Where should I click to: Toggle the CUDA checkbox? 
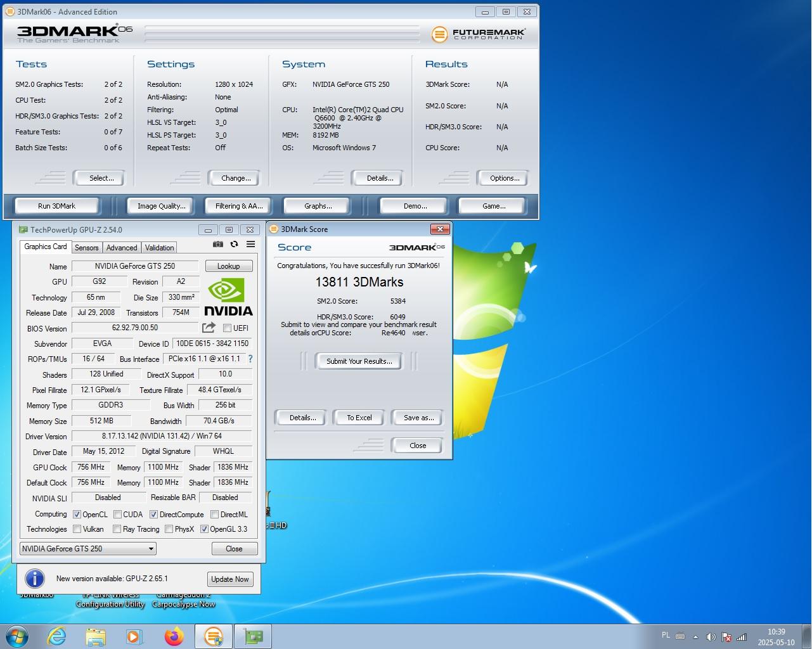tap(117, 515)
